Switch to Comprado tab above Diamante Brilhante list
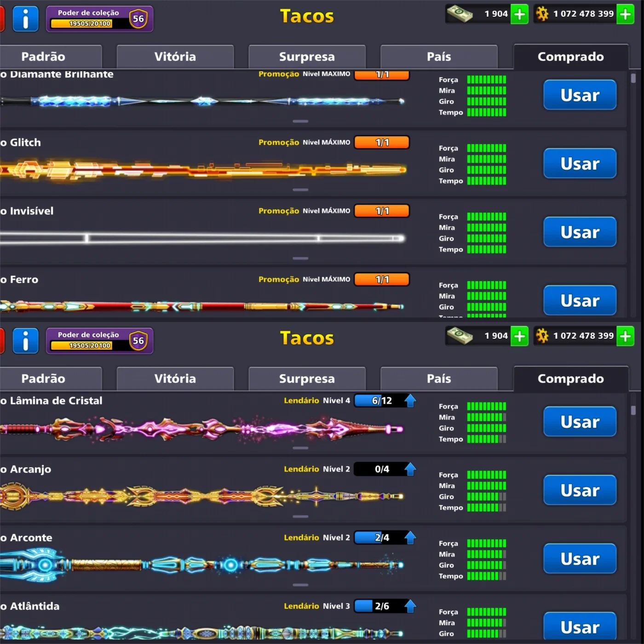This screenshot has height=644, width=644. coord(571,57)
